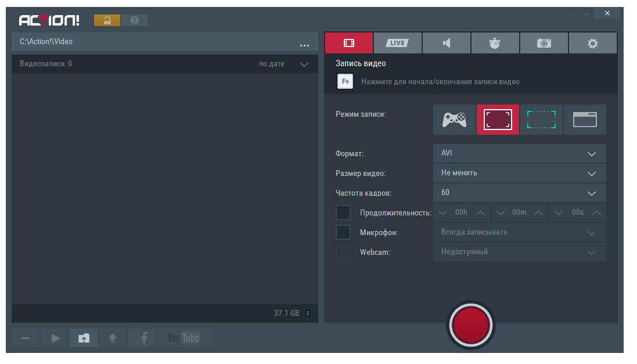This screenshot has width=637, height=364.
Task: Start recording with the red record button
Action: [x=470, y=324]
